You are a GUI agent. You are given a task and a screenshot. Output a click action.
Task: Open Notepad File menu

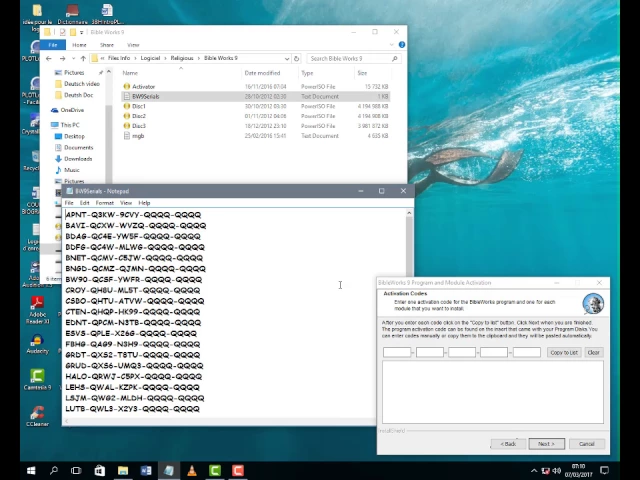69,203
